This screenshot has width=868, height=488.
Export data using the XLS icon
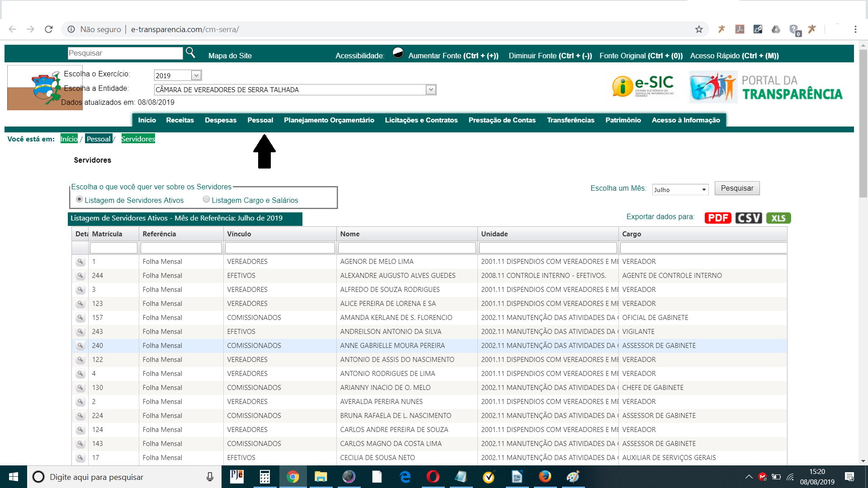click(778, 218)
